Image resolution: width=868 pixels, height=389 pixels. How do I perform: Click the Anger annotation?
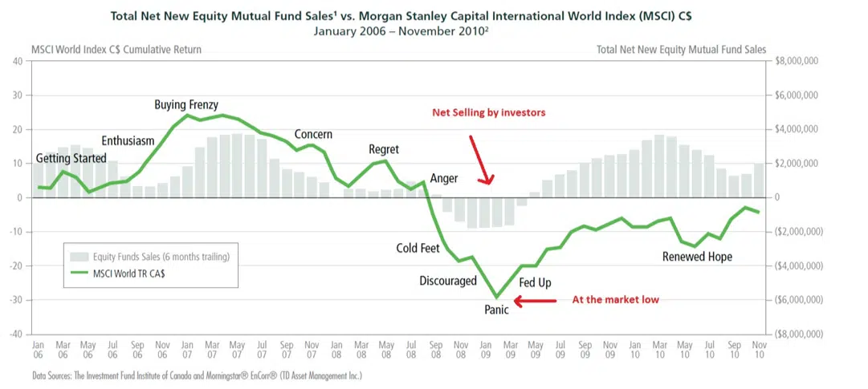(445, 179)
